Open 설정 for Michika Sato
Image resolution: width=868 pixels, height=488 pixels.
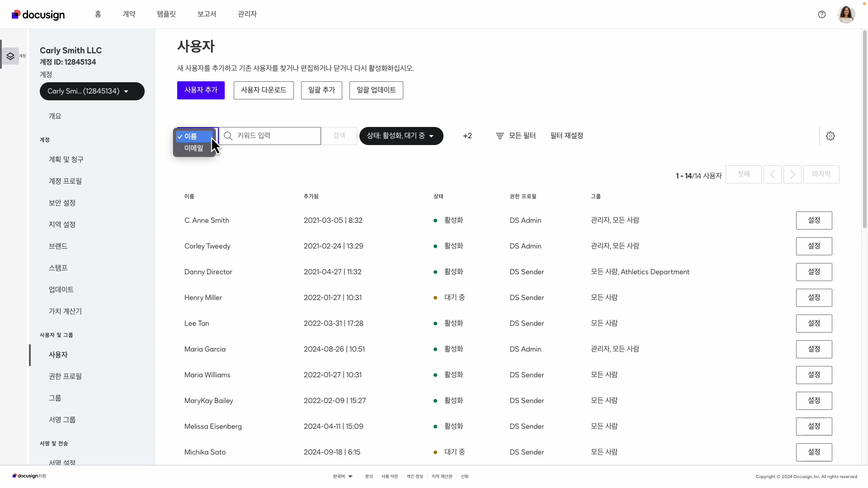click(x=814, y=452)
